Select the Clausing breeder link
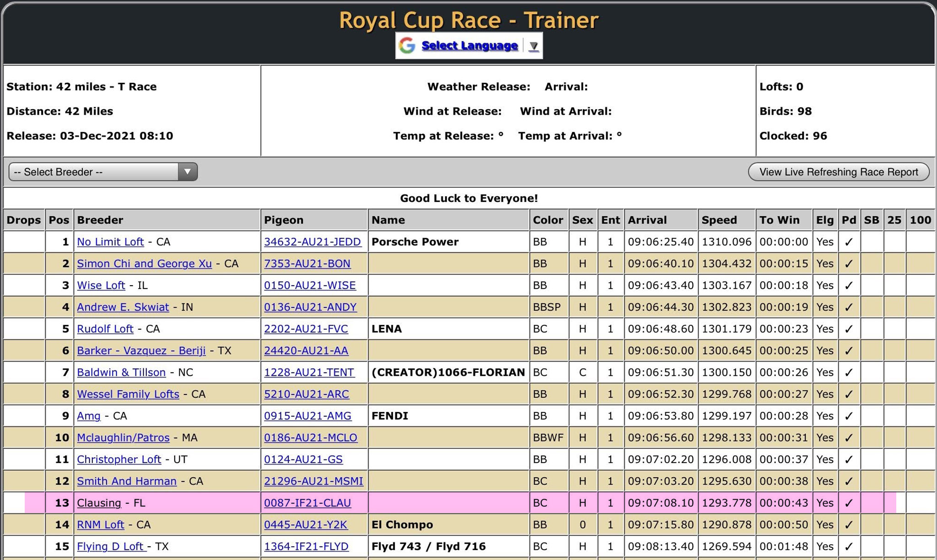This screenshot has height=560, width=937. pos(99,503)
